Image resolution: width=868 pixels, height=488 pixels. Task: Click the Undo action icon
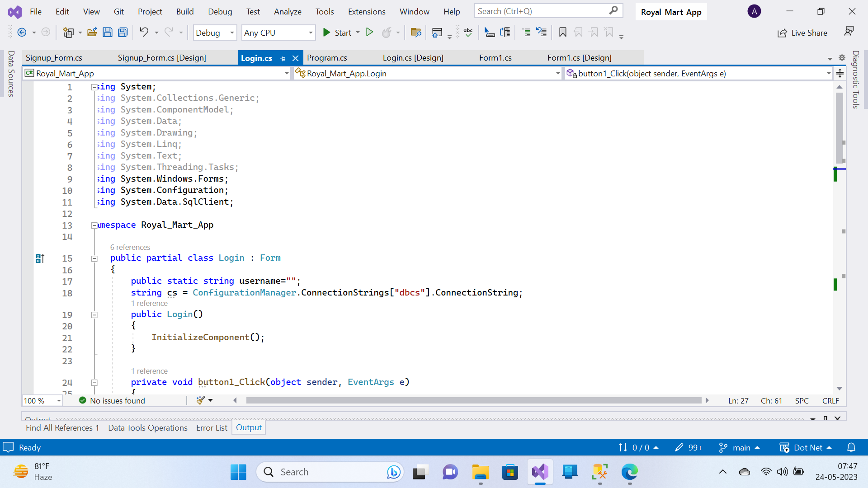(x=144, y=32)
